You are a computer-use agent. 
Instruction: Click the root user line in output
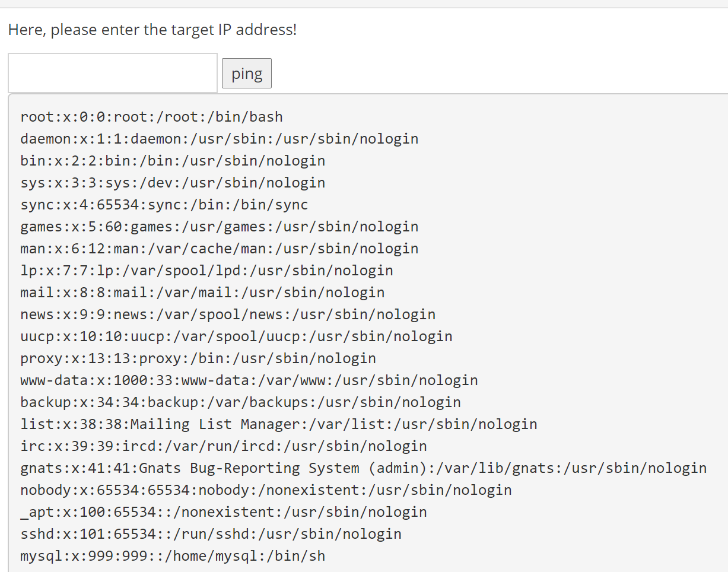(x=151, y=117)
